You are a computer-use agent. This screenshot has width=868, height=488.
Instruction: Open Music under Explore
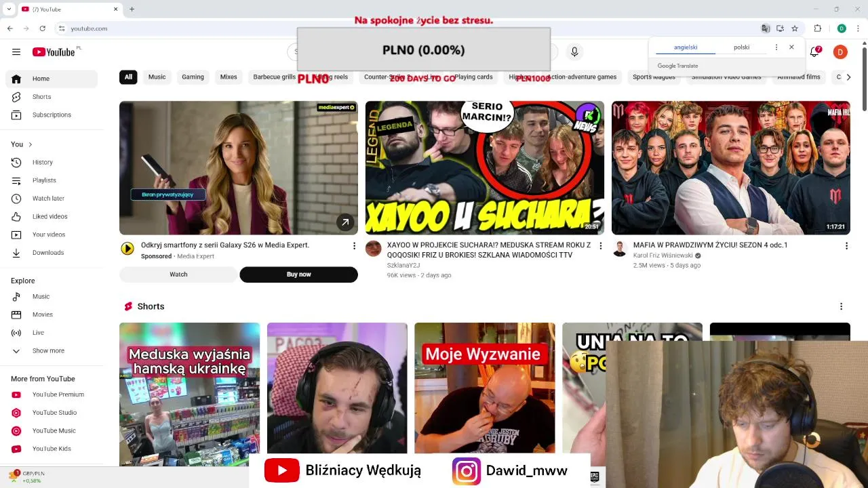[52, 296]
